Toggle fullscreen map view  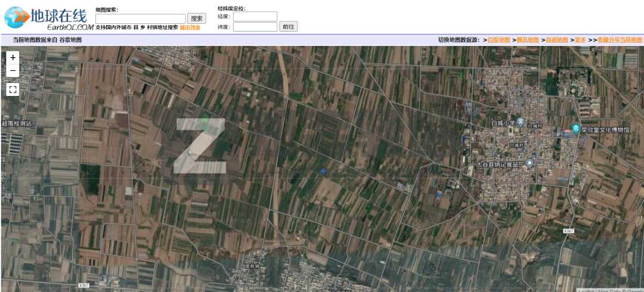tap(13, 89)
